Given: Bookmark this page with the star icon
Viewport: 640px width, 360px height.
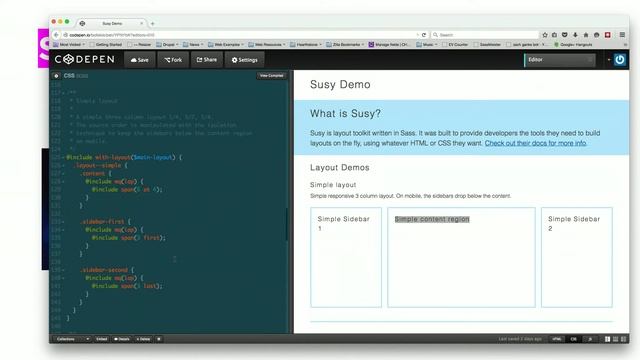Looking at the screenshot, I should 544,35.
